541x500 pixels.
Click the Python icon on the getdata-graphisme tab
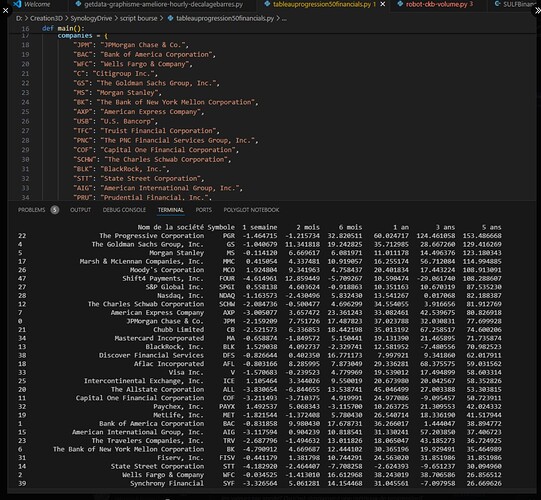[78, 4]
